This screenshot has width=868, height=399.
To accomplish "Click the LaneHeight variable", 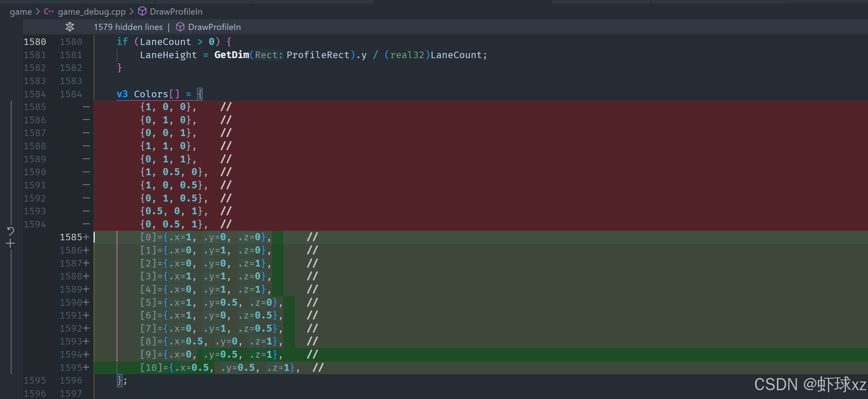I will 168,55.
